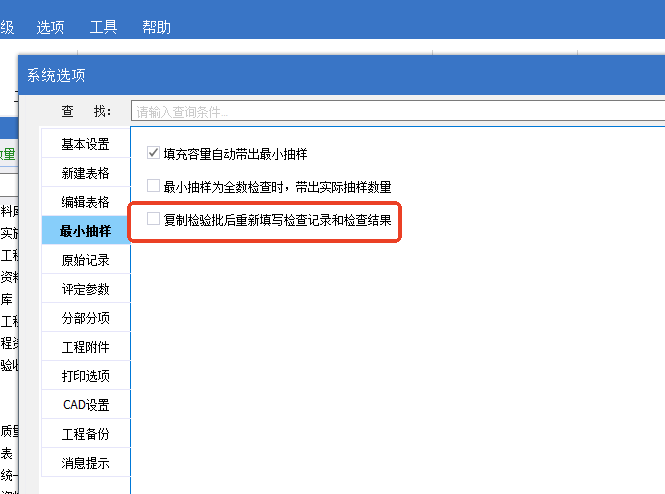665x494 pixels.
Task: Switch to 分部分项 options
Action: pos(85,318)
